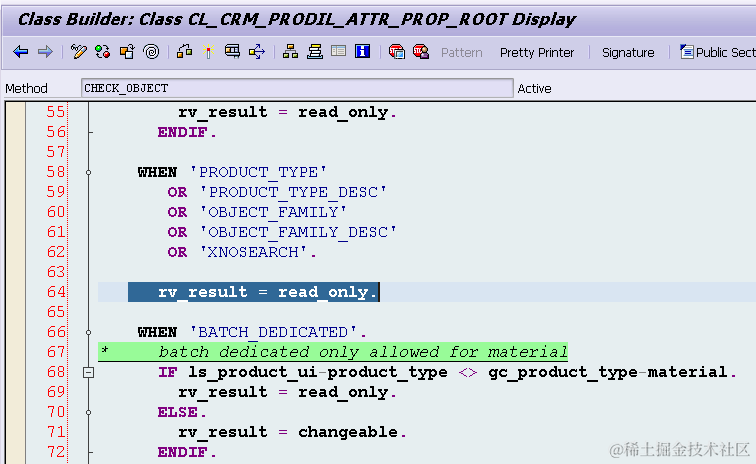Click line number 72 in gutter
The image size is (756, 464).
point(55,452)
